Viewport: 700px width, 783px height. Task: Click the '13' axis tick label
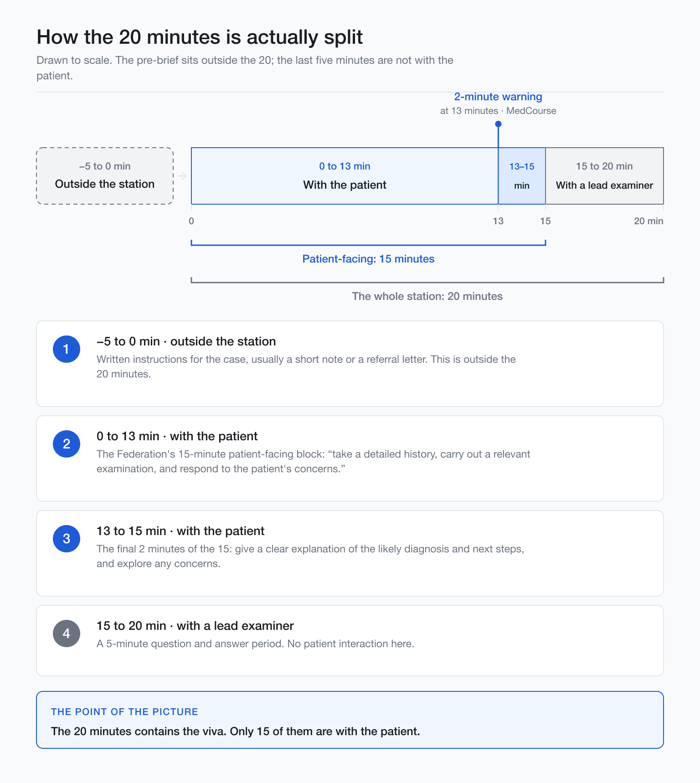(498, 221)
